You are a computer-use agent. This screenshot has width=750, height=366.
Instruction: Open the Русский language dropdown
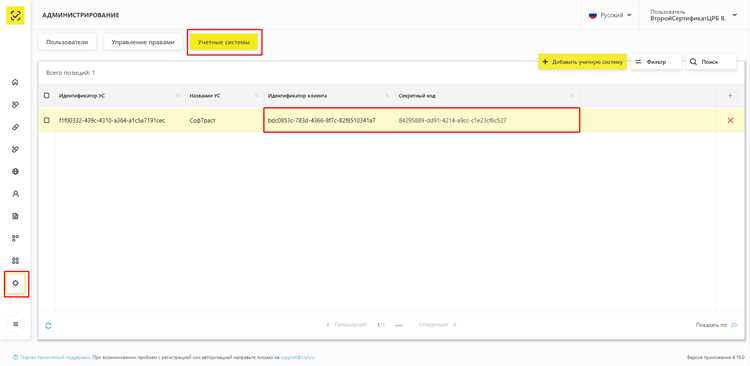click(x=610, y=15)
